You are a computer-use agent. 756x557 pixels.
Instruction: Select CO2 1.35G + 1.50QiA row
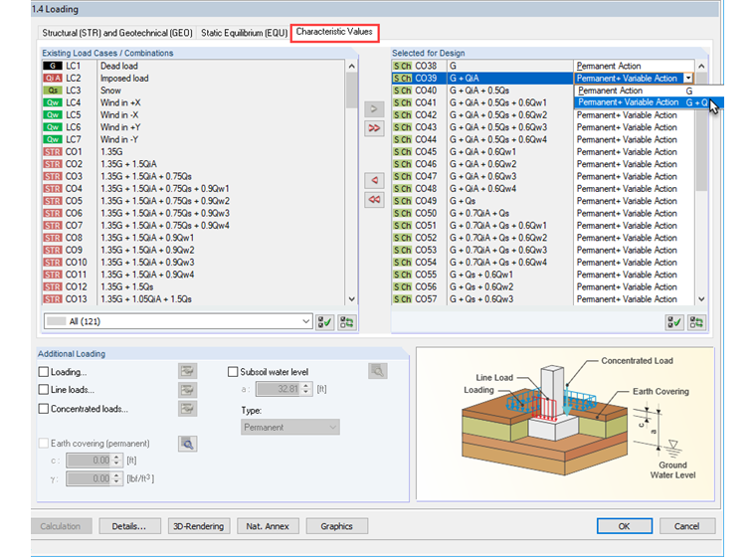pos(193,164)
